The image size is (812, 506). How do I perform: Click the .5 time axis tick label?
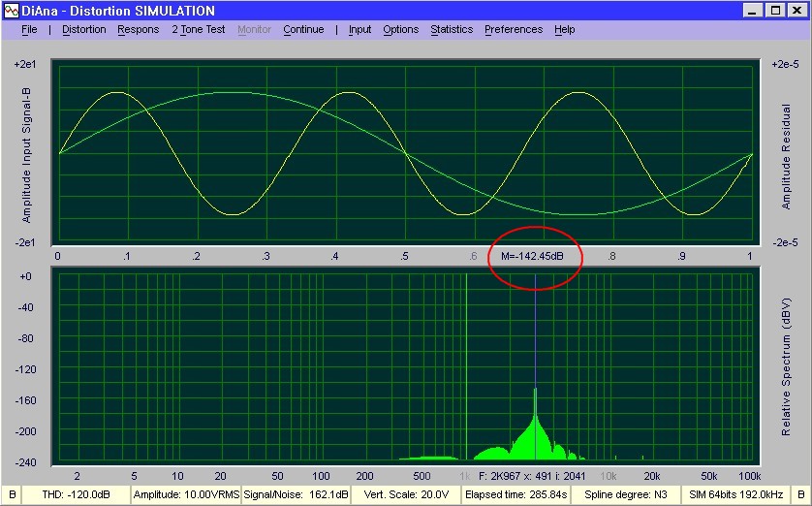click(x=404, y=256)
